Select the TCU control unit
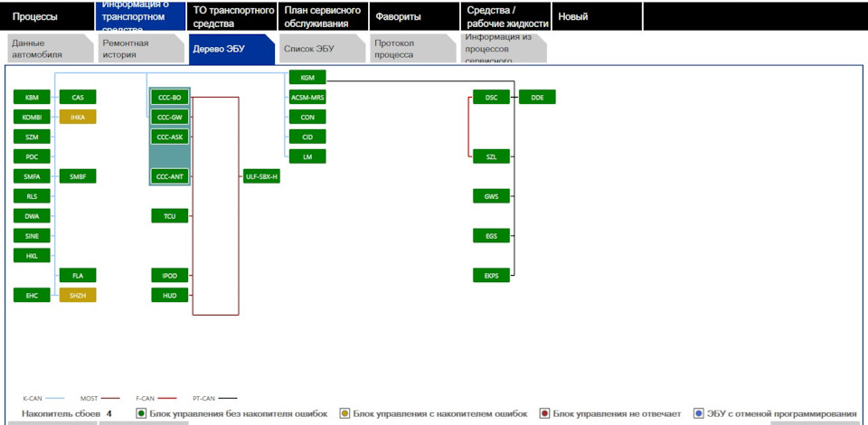Viewport: 868px width, 425px height. 169,216
